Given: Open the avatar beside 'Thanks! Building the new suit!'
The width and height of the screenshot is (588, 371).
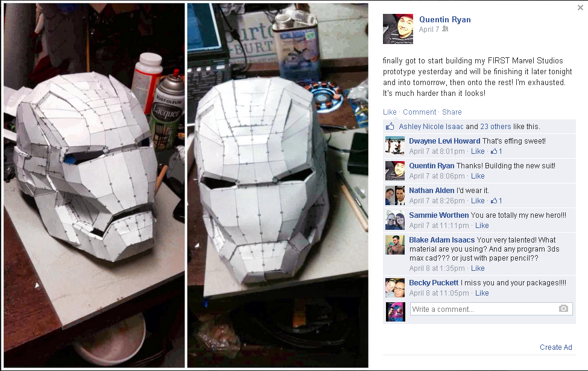Looking at the screenshot, I should click(x=395, y=171).
